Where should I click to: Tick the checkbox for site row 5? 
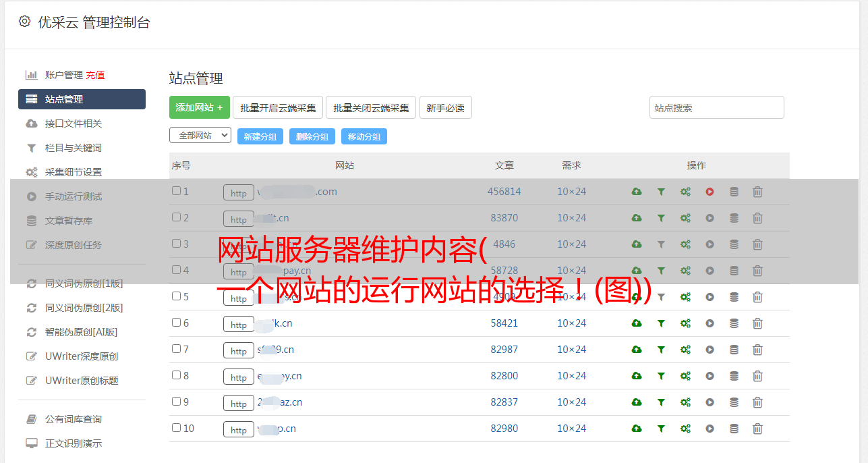tap(177, 296)
